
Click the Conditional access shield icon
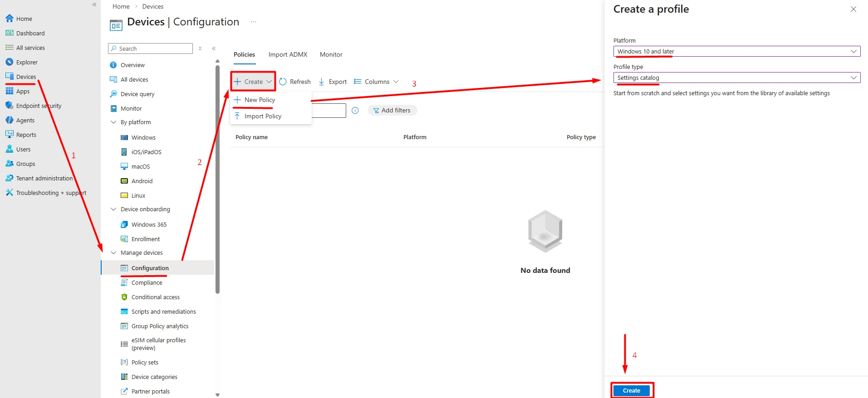point(124,297)
